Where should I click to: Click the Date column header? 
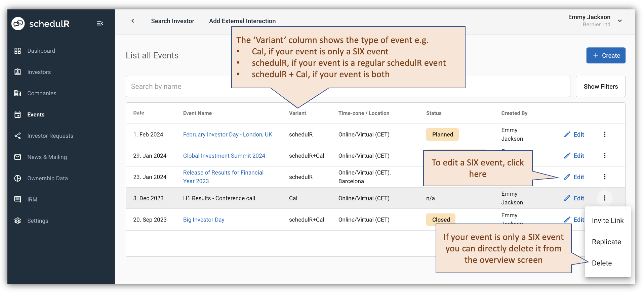click(x=139, y=113)
